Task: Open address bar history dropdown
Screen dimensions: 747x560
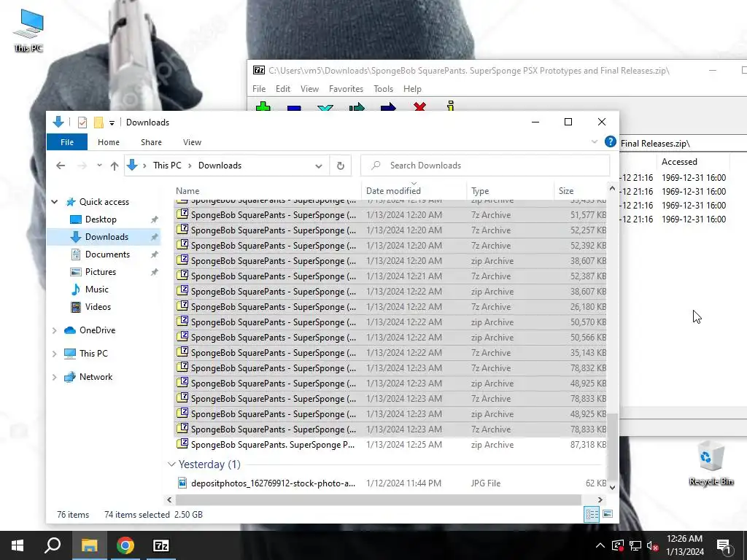Action: coord(319,166)
